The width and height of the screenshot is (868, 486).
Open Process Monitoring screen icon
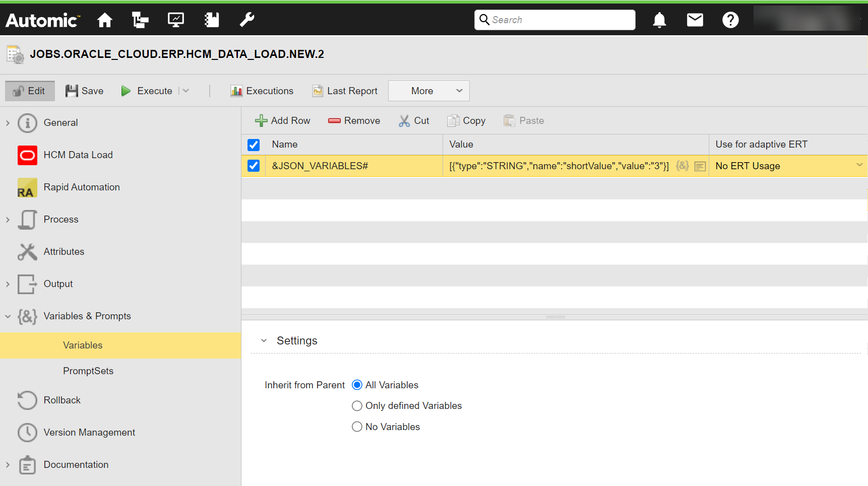(x=176, y=20)
